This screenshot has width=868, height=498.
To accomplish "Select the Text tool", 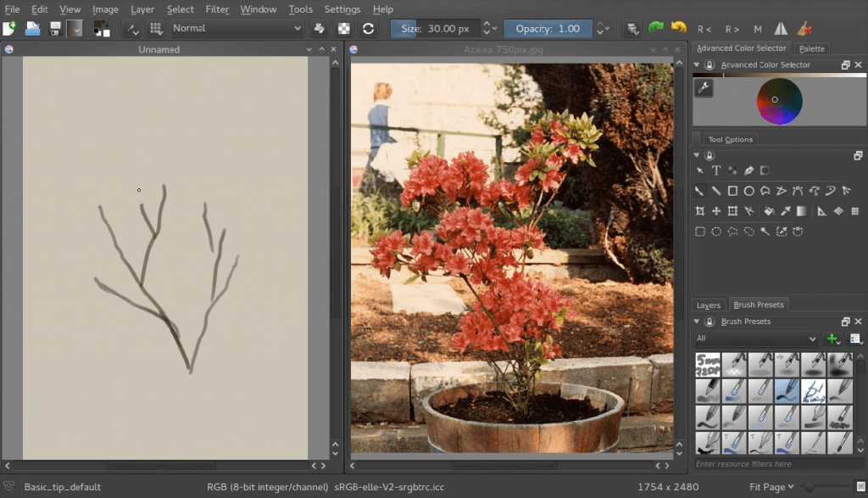I will click(x=716, y=170).
